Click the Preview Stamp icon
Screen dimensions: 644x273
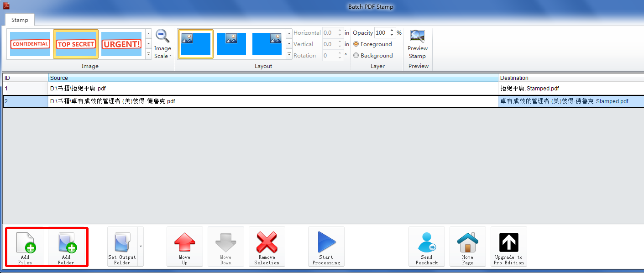[417, 37]
